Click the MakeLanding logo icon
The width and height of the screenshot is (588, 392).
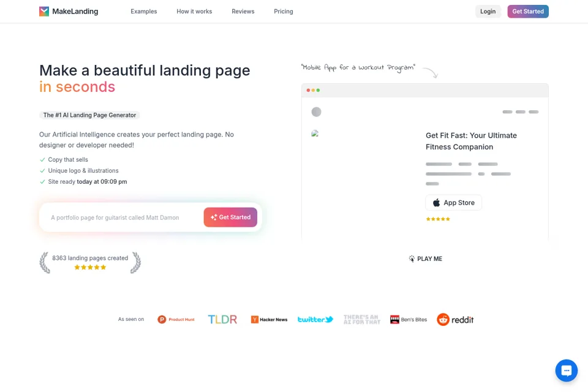click(x=44, y=11)
